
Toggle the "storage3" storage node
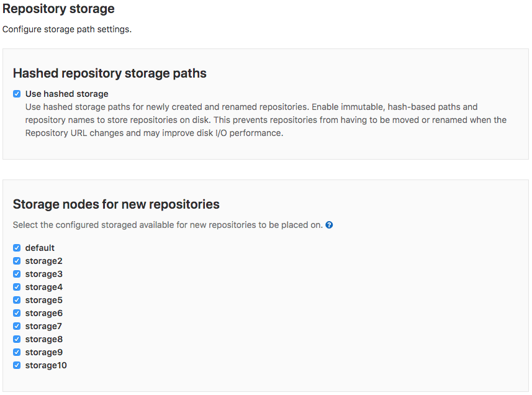click(x=17, y=274)
